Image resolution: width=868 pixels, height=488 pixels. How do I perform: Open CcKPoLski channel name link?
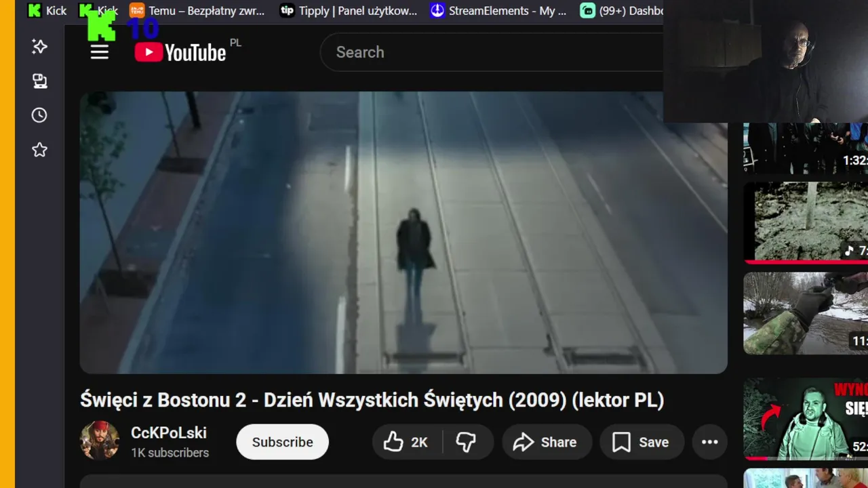point(169,433)
